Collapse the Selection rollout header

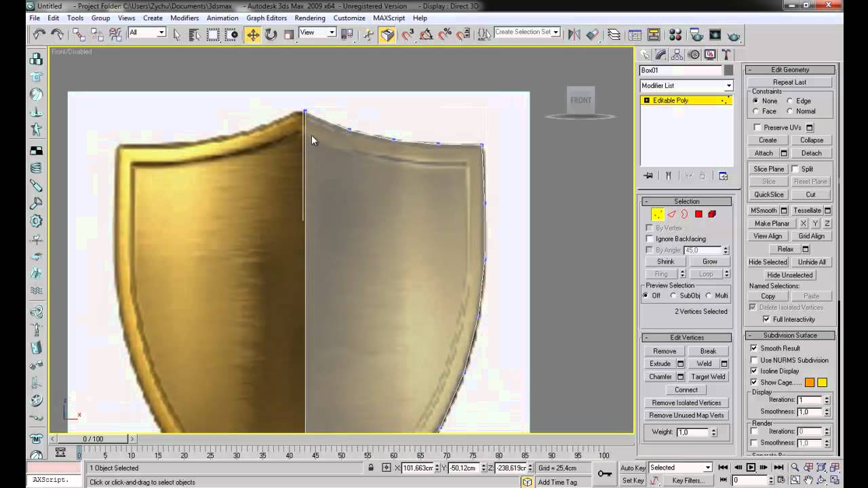click(x=686, y=201)
